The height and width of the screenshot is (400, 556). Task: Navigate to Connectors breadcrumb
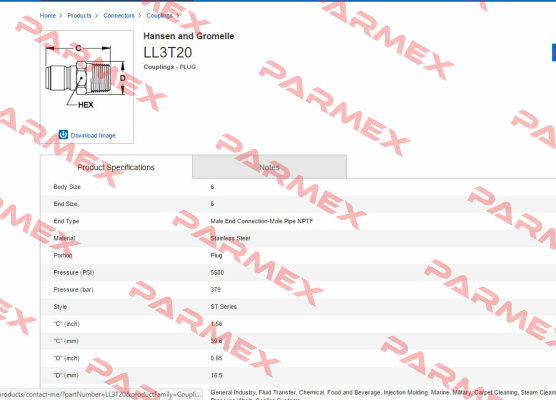click(119, 16)
